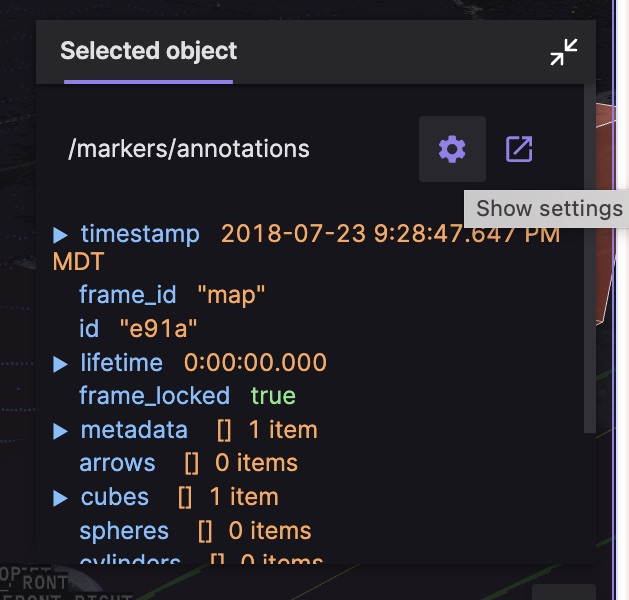The image size is (629, 600).
Task: Click the lifetime 0:00:00.000 value
Action: click(x=255, y=363)
